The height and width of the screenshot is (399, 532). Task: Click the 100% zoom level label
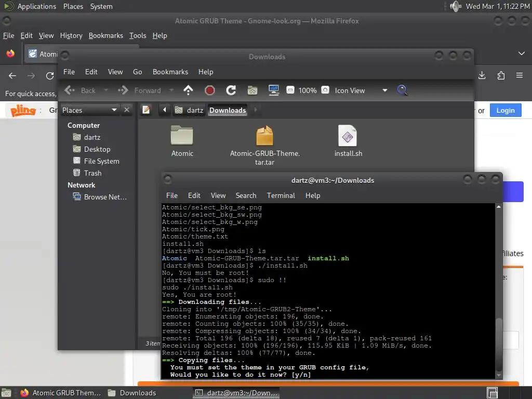coord(308,90)
